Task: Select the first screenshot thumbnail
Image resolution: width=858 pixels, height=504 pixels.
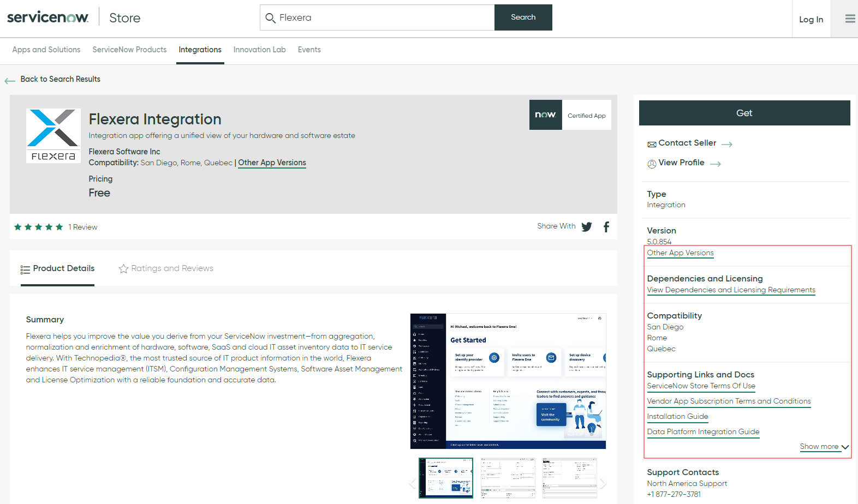Action: 446,478
